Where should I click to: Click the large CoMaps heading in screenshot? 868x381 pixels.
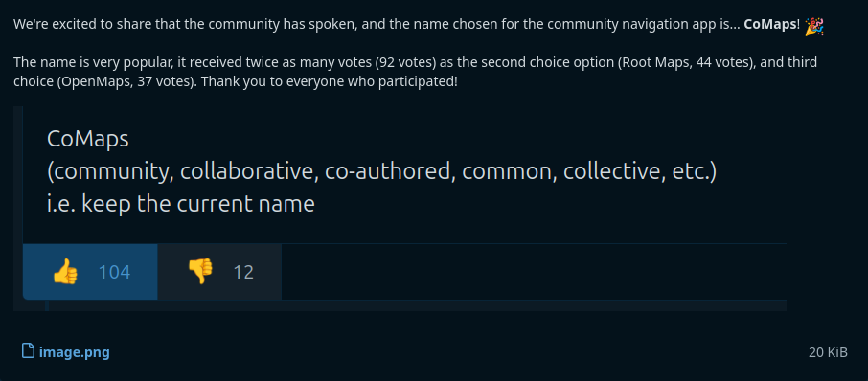[88, 140]
